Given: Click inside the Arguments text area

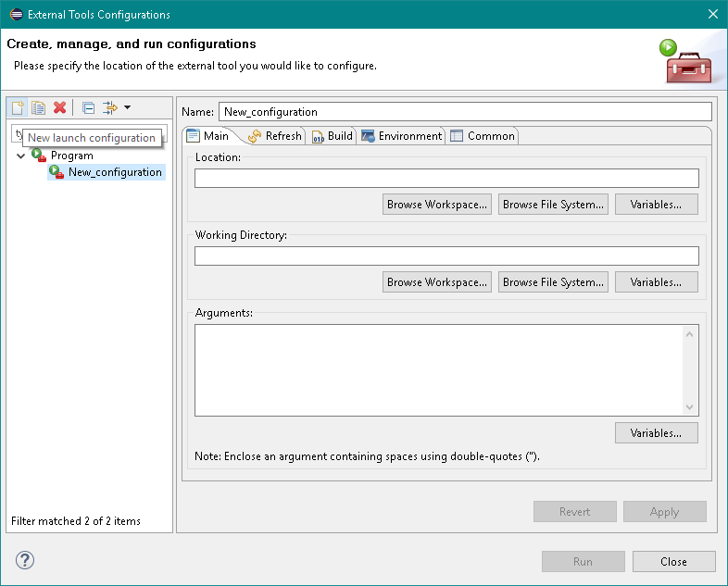Looking at the screenshot, I should point(439,370).
